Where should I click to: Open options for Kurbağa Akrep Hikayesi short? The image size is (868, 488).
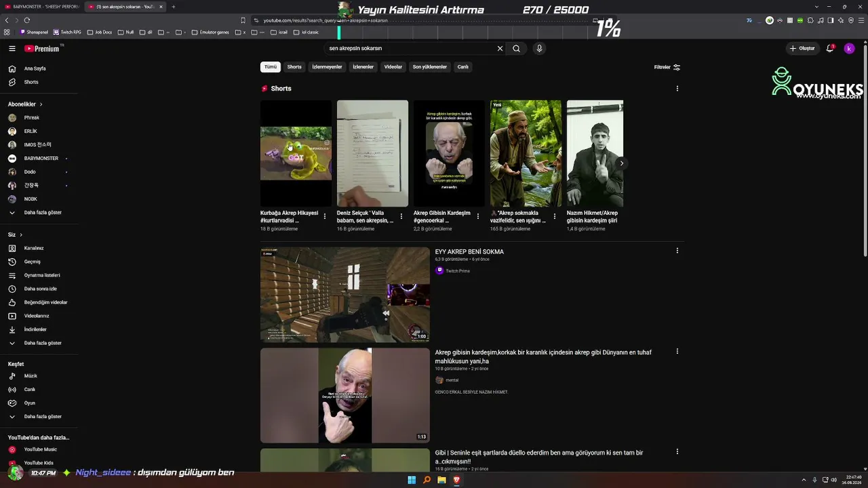(325, 216)
